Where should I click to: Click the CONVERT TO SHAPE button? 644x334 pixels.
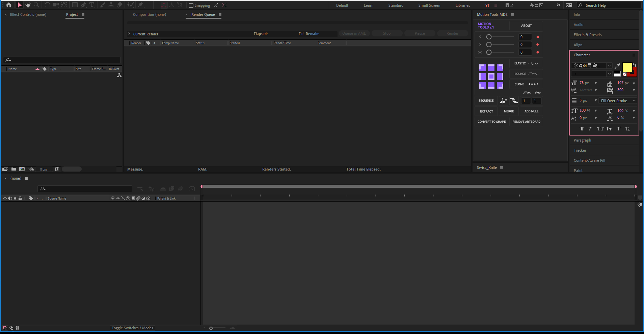tap(491, 122)
